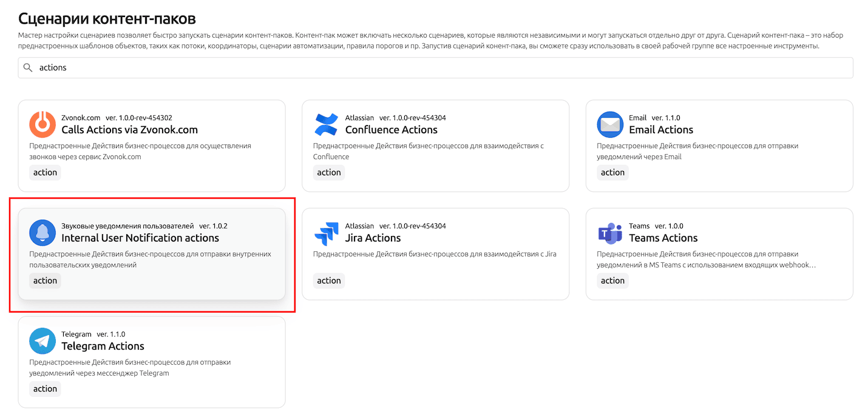Click the action tag on Telegram card
Viewport: 868px width, 420px height.
point(45,388)
